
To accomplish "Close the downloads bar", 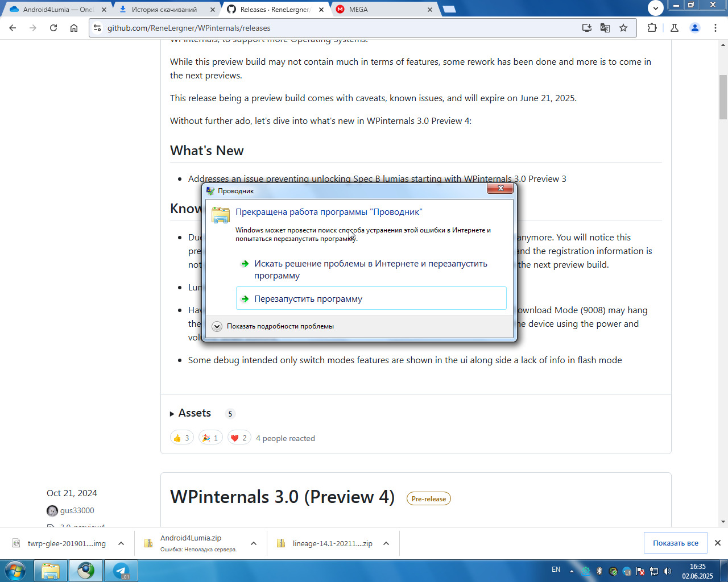I will pos(717,543).
